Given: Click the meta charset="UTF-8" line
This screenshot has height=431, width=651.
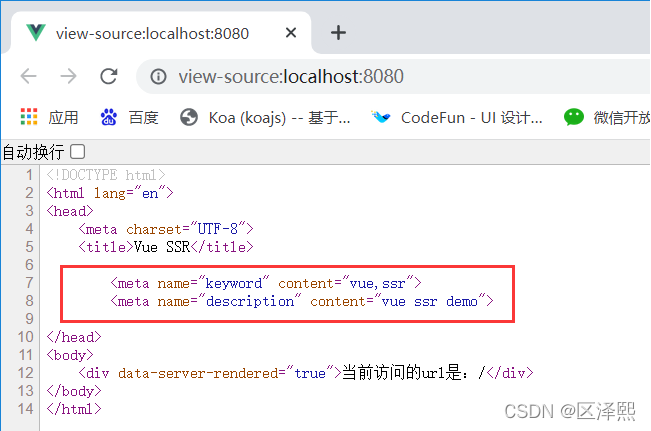Looking at the screenshot, I should [x=166, y=229].
